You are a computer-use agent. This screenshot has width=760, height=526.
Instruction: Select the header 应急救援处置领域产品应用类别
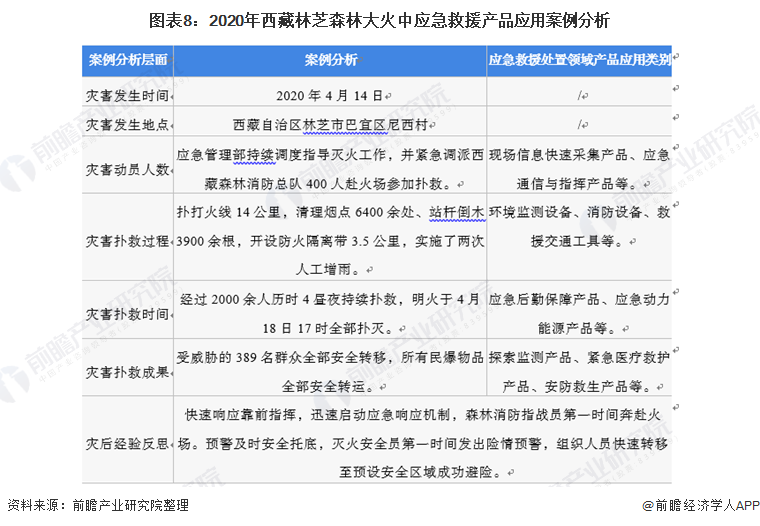[579, 60]
